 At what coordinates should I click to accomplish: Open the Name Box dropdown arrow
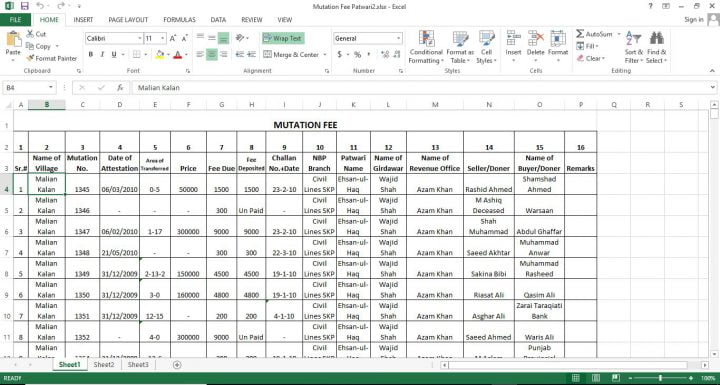pyautogui.click(x=51, y=87)
